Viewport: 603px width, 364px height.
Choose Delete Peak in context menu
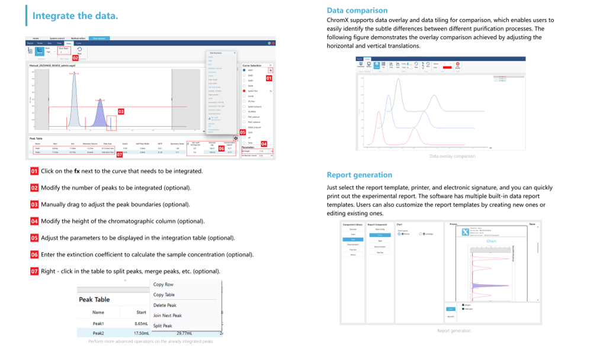165,305
